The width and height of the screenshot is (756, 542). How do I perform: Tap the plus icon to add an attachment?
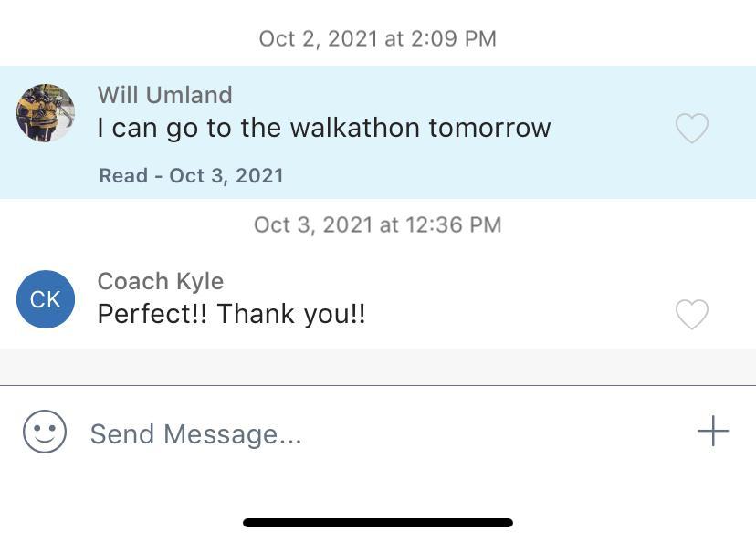pos(712,432)
